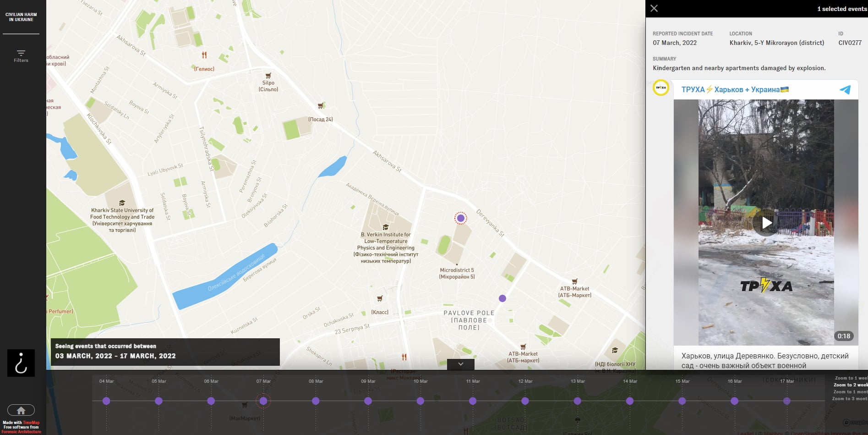The image size is (868, 435).
Task: Click the CIVILIAN HARM IN UKRAINE title
Action: (21, 17)
